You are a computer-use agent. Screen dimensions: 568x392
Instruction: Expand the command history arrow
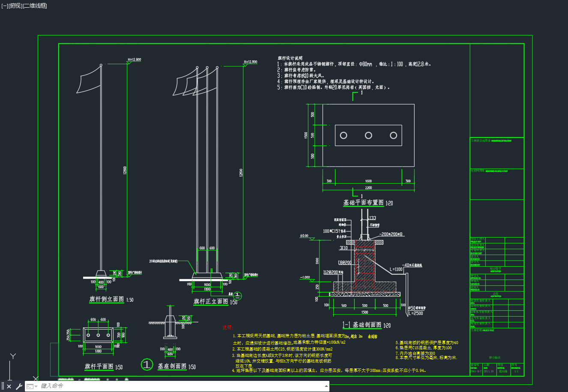point(326,386)
